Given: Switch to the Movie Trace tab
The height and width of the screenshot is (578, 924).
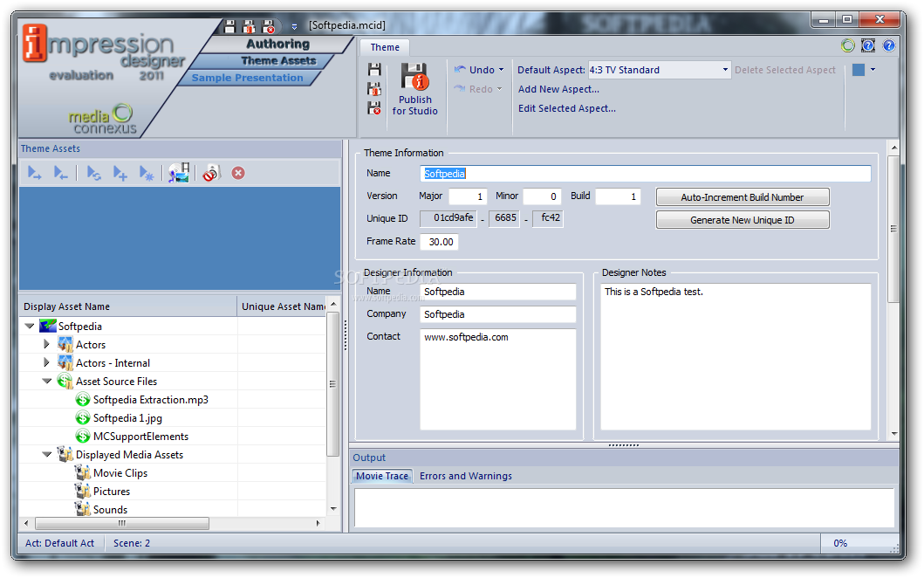Looking at the screenshot, I should pos(382,476).
